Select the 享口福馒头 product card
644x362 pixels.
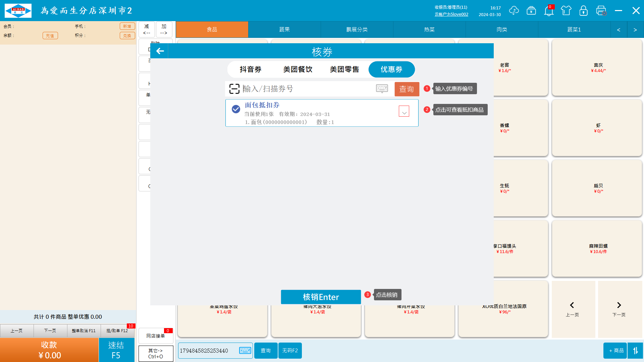[521, 248]
